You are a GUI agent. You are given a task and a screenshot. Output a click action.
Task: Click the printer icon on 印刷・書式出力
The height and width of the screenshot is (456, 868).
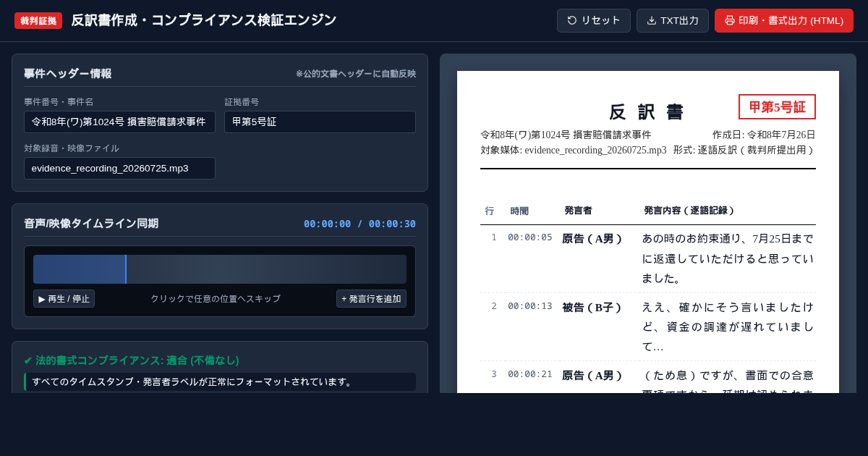point(730,20)
